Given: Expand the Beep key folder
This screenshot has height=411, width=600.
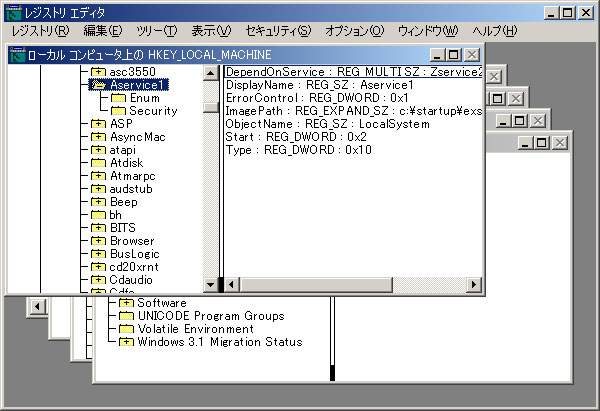Looking at the screenshot, I should pyautogui.click(x=98, y=202).
